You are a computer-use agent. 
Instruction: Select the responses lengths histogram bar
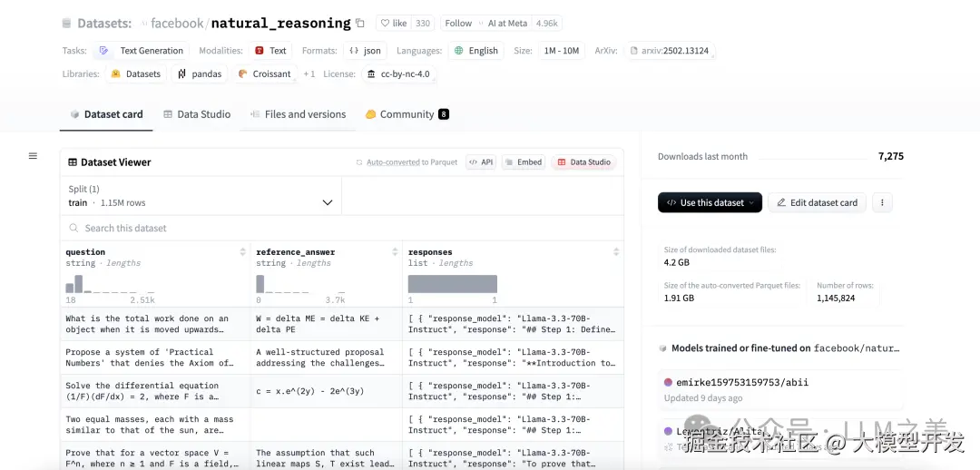click(453, 284)
